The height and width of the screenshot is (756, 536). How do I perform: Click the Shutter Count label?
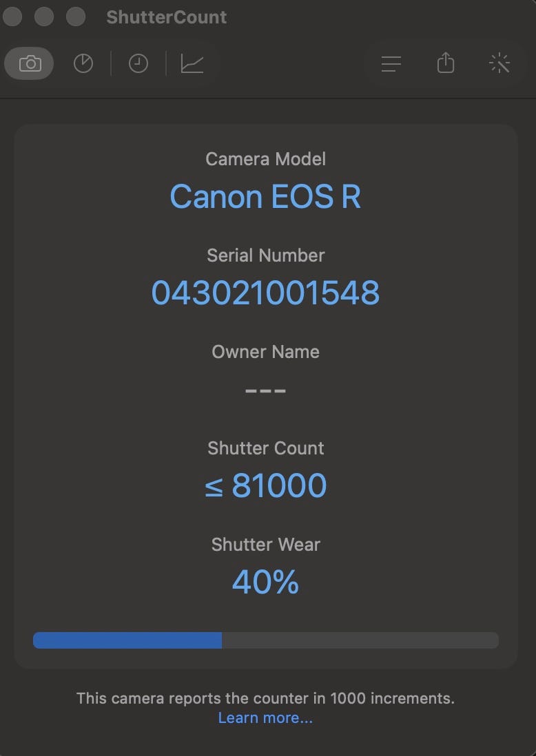click(x=265, y=448)
